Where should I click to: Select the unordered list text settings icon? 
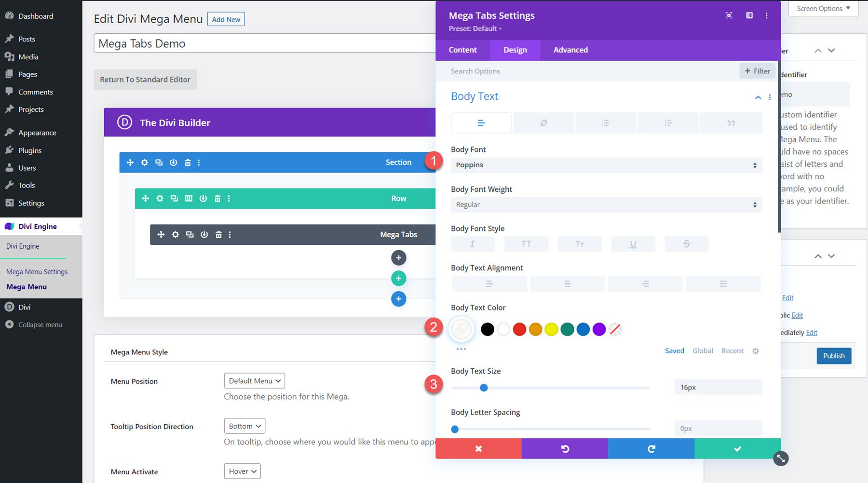pos(606,123)
